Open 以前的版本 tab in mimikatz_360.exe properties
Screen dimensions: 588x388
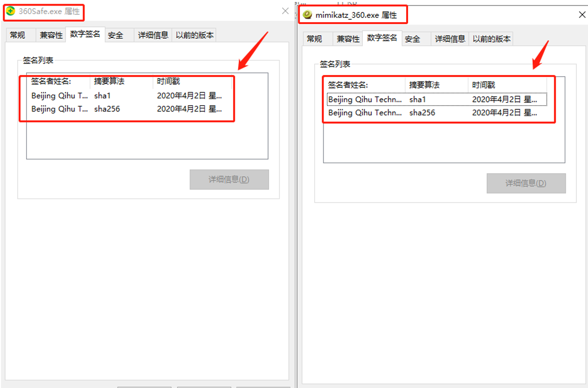tap(491, 39)
